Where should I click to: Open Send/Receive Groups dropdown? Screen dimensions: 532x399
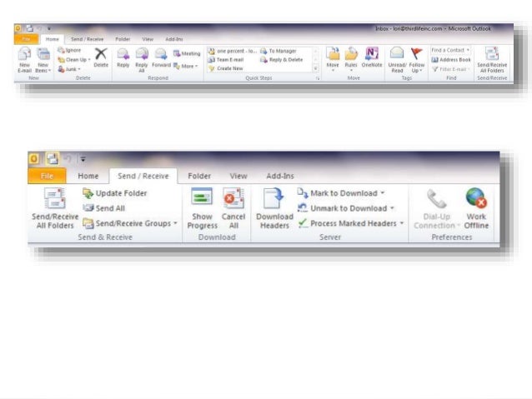tap(175, 223)
